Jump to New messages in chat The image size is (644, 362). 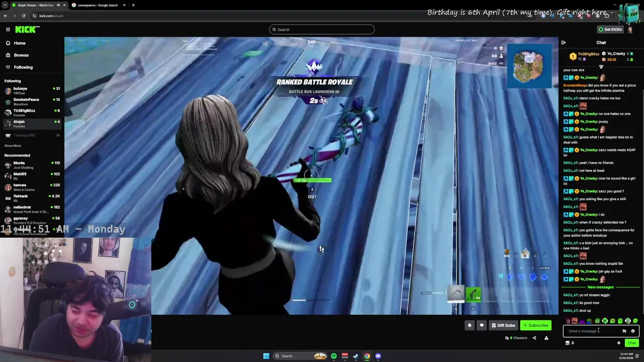(x=601, y=287)
